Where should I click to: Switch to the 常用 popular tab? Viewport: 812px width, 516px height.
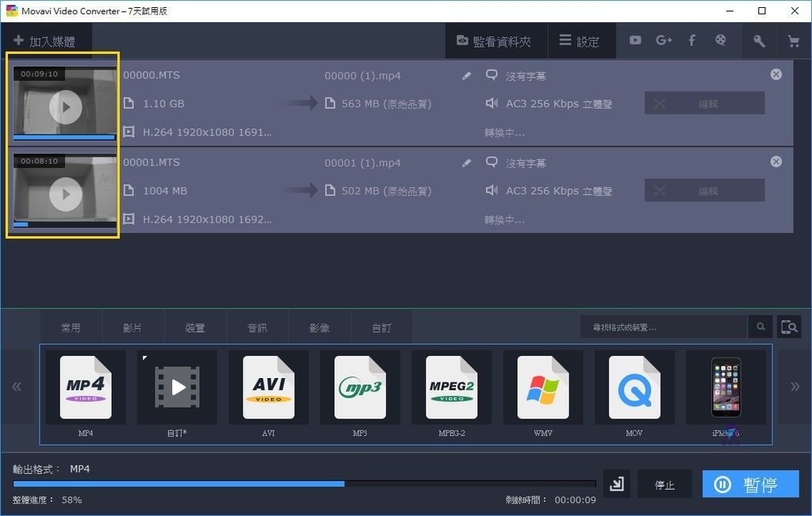click(71, 327)
